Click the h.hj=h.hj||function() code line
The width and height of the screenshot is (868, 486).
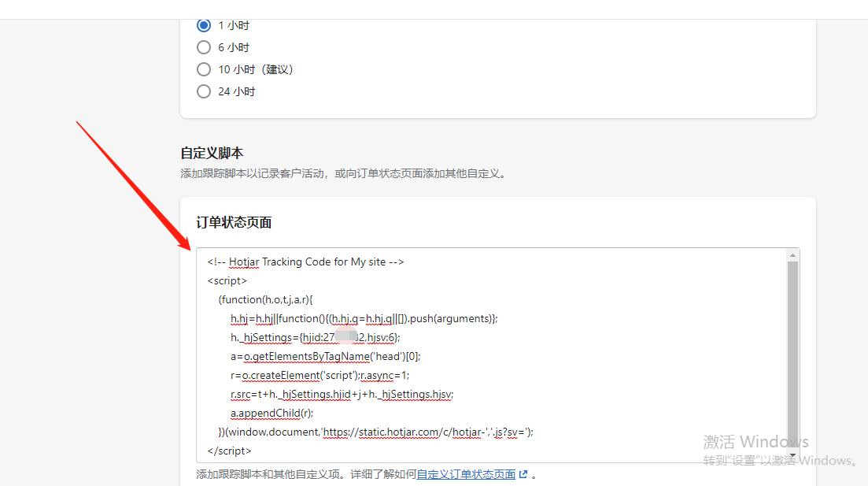point(364,319)
